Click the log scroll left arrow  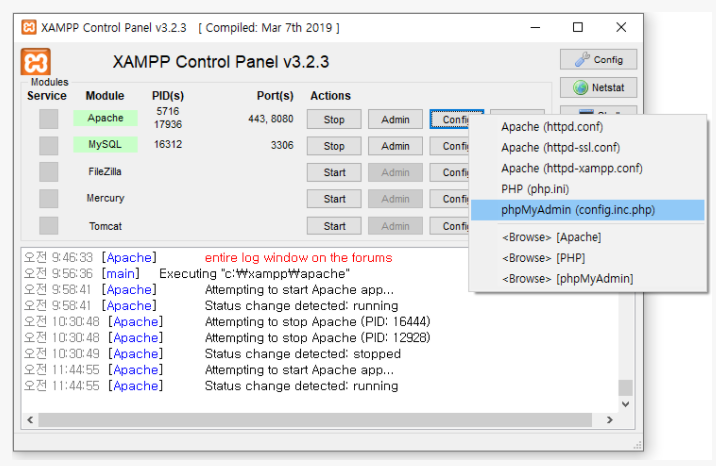pos(30,419)
